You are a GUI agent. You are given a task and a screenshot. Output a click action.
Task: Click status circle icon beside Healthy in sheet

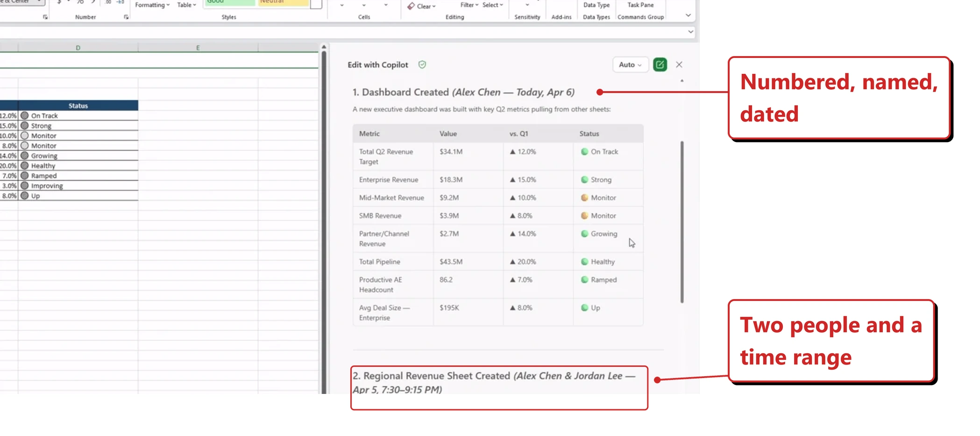pos(25,166)
